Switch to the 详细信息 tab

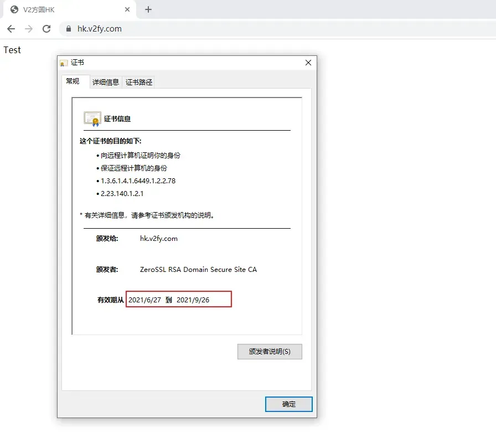tap(106, 81)
